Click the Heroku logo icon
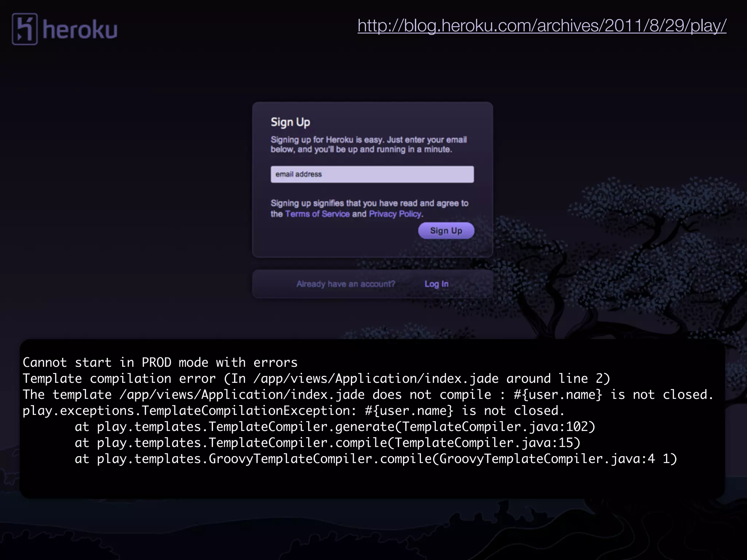 [x=24, y=29]
